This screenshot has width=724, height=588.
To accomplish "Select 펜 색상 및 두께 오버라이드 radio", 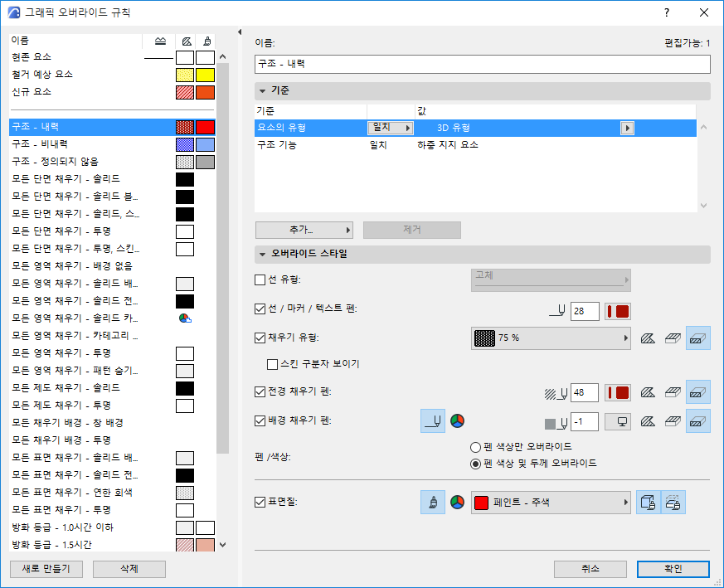I will 475,464.
